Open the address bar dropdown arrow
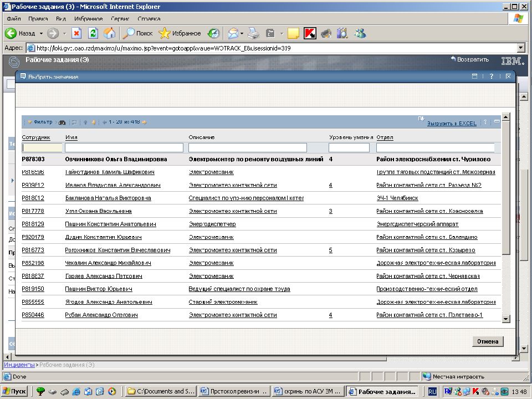Screen dimensions: 532x399 pyautogui.click(x=521, y=48)
